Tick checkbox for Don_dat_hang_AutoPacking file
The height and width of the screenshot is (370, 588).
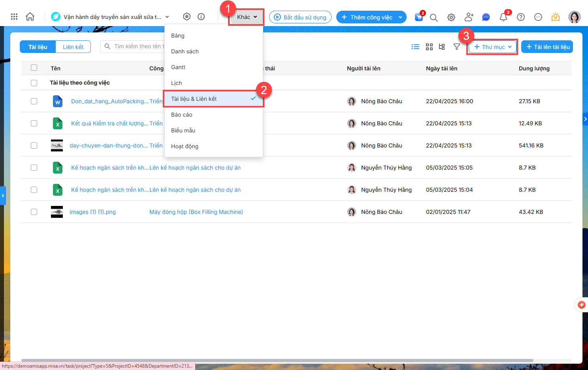(x=34, y=101)
